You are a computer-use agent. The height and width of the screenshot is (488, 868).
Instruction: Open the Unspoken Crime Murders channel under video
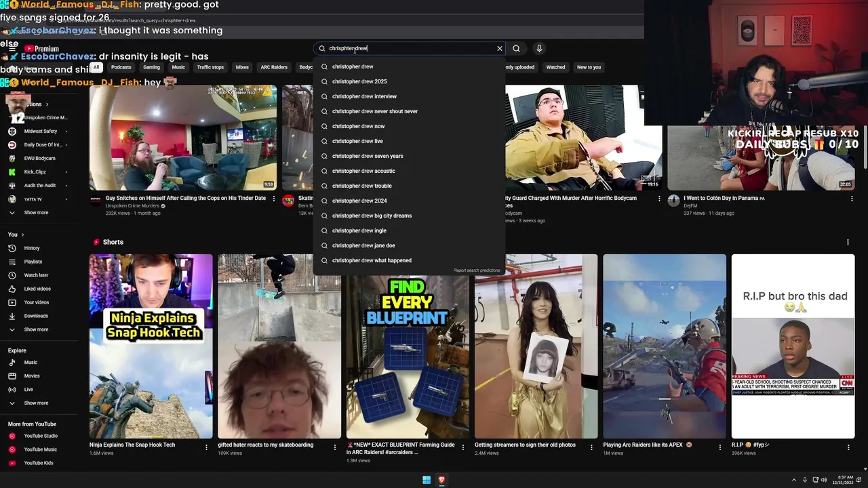click(133, 206)
